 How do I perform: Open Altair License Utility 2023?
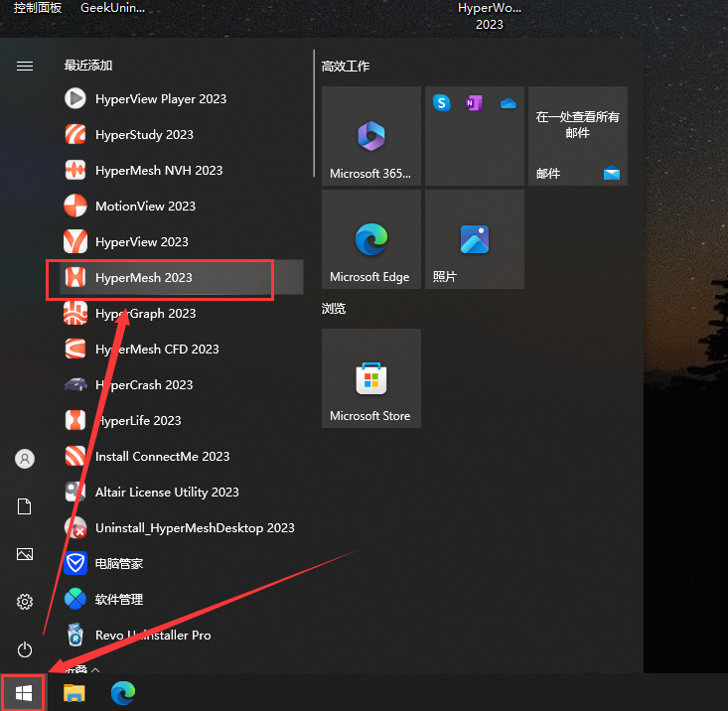(x=166, y=493)
